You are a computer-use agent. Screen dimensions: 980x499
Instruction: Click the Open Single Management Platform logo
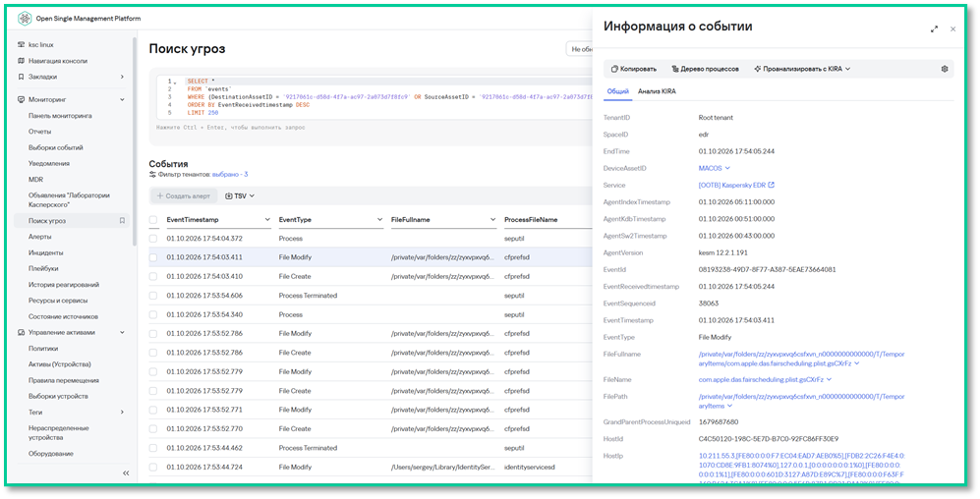click(25, 19)
